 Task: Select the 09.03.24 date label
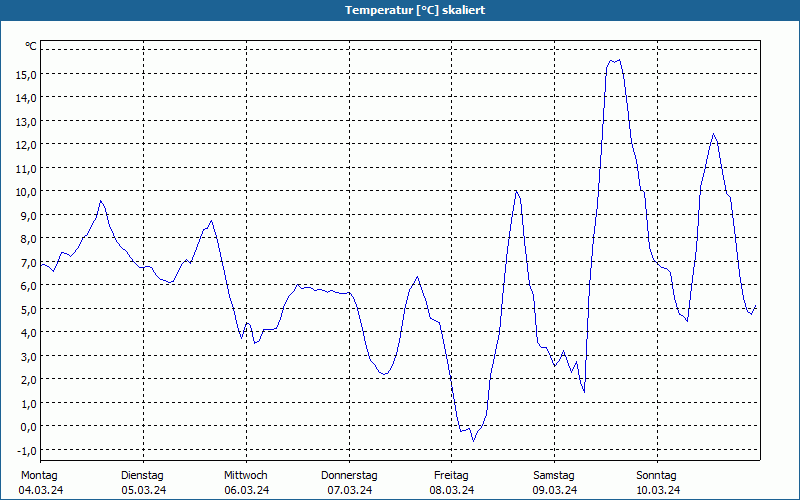tap(555, 490)
